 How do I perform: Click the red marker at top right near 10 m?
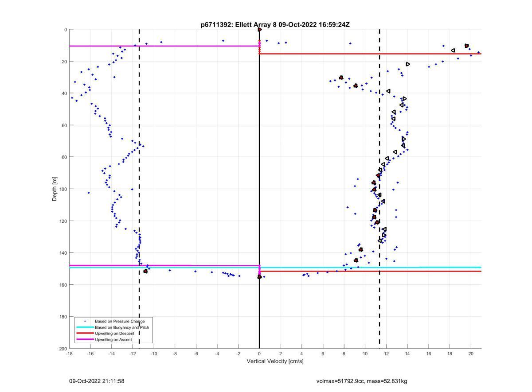tap(466, 46)
